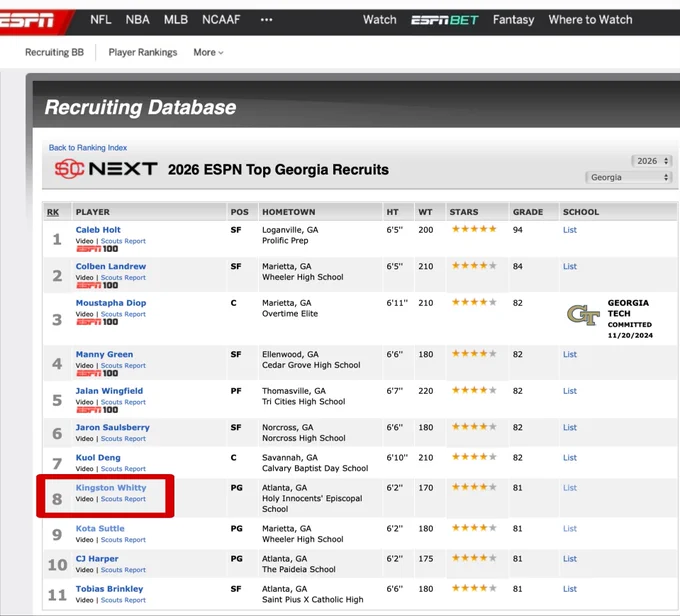Image resolution: width=680 pixels, height=616 pixels.
Task: Click Prolific Prep hometown text
Action: click(285, 241)
